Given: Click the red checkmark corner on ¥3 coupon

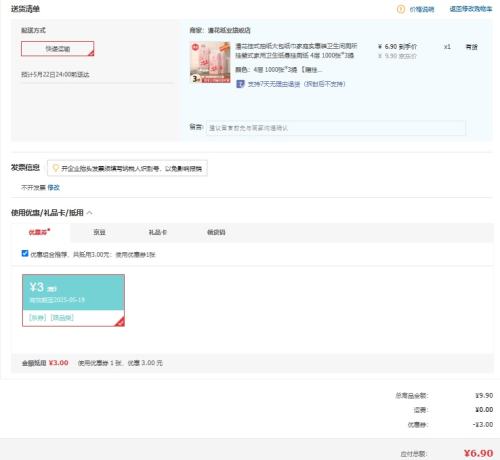Looking at the screenshot, I should tap(120, 322).
